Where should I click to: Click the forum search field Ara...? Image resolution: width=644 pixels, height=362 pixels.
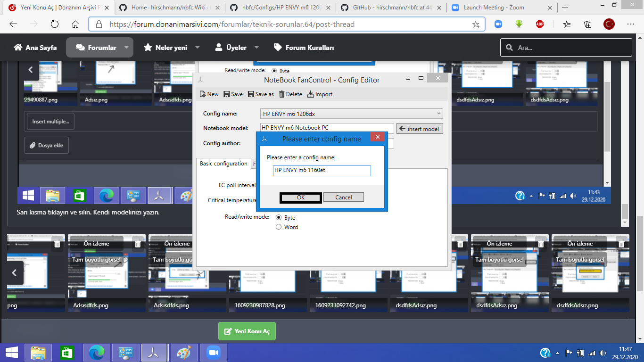coord(566,48)
